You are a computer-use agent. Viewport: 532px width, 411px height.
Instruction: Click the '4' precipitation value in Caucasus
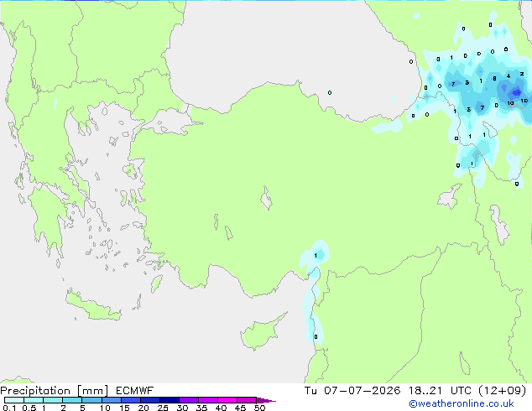(x=509, y=76)
